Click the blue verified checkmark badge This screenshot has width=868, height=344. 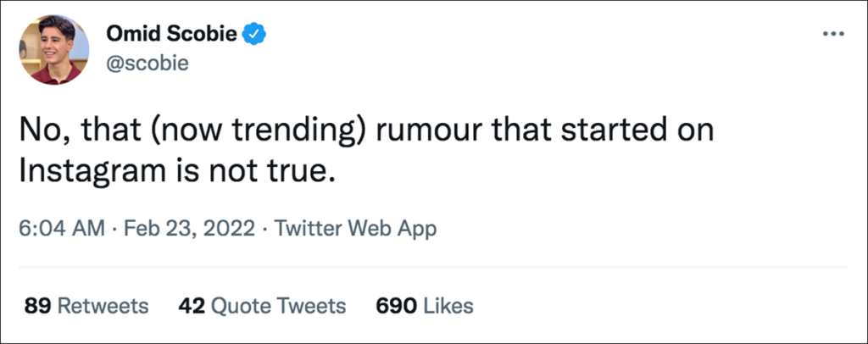tap(255, 35)
